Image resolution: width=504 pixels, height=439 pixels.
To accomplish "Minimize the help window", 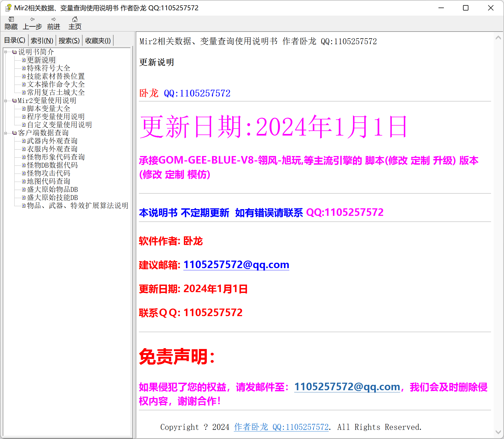I will (x=441, y=8).
